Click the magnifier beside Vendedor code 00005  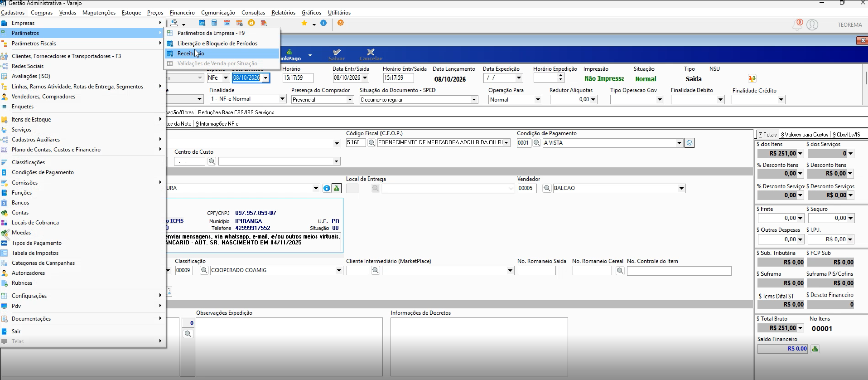(x=547, y=188)
